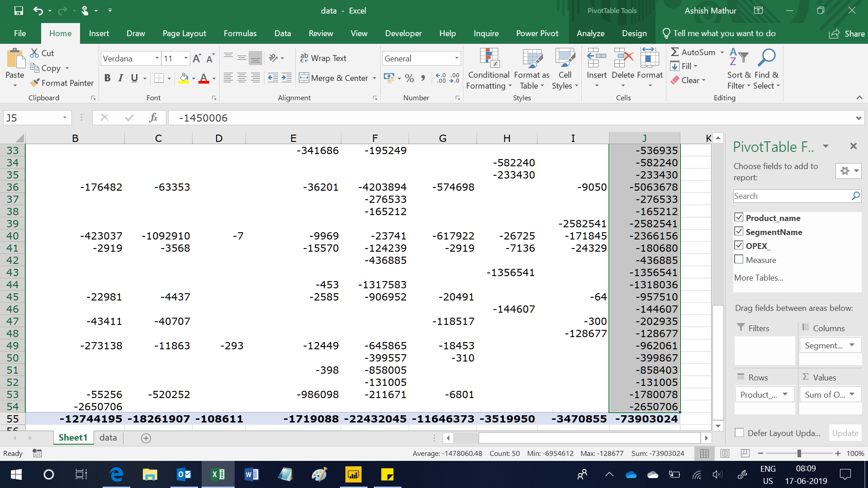The width and height of the screenshot is (868, 488).
Task: Click Format as Table icon
Action: coord(532,69)
